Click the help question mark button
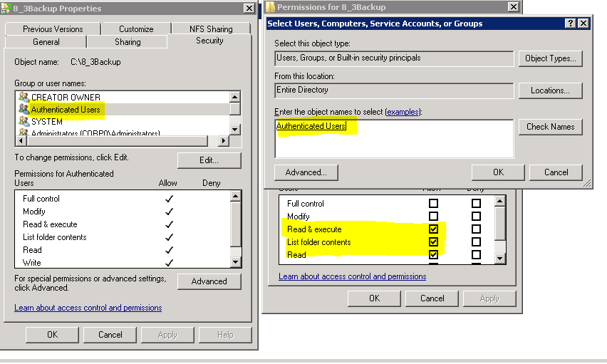Viewport: 607px width, 364px height. pyautogui.click(x=571, y=24)
